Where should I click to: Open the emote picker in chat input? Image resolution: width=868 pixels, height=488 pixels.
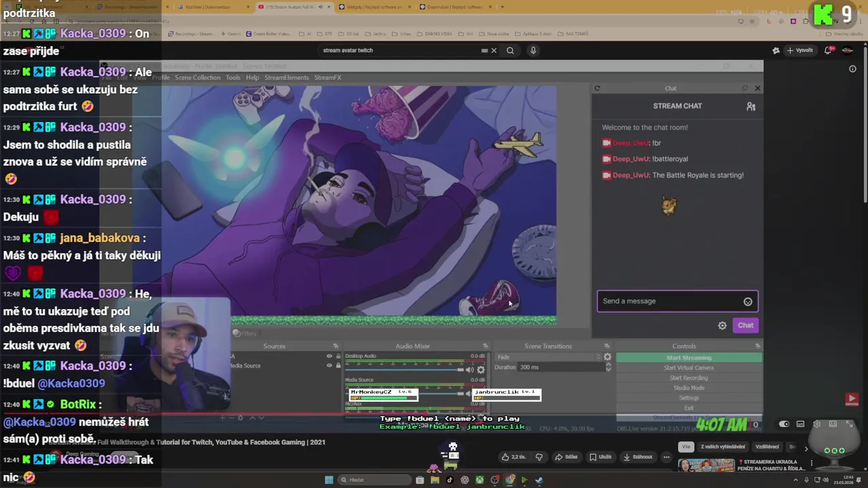(x=747, y=302)
